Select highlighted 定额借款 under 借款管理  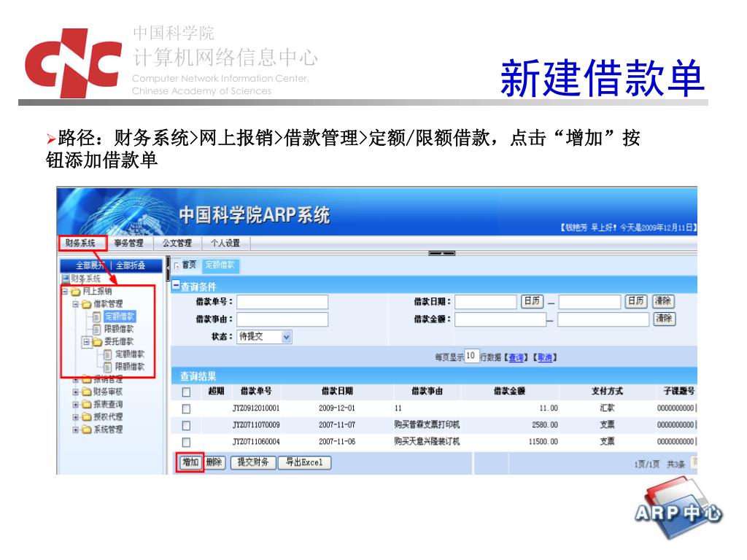tap(120, 316)
